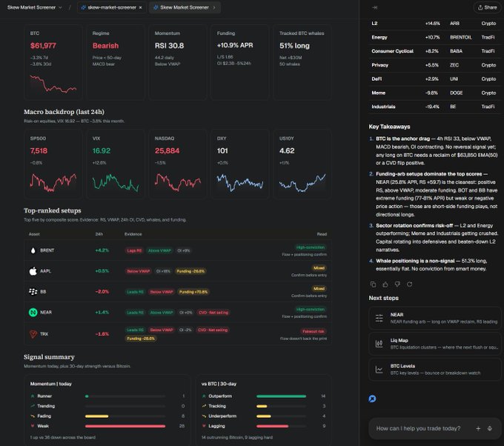Click the sliders icon on NEAR suggestion
Viewport: 504px width, 446px height.
(x=379, y=318)
